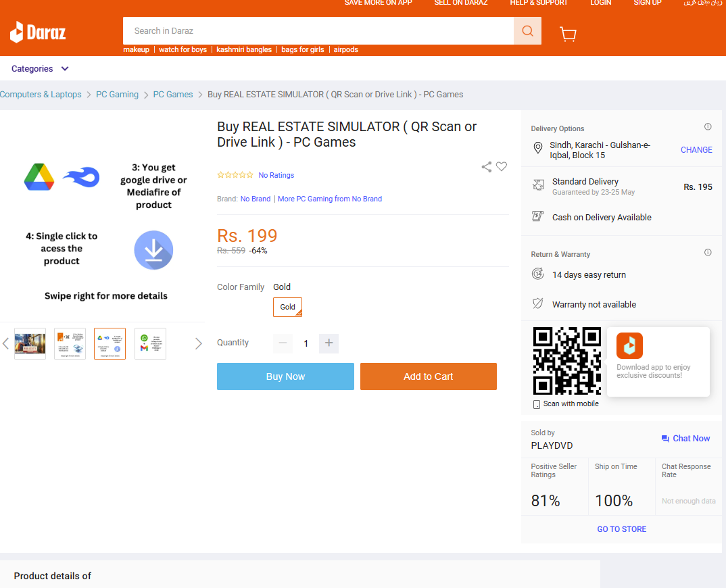This screenshot has height=588, width=726.
Task: Click inside the Search in Daraz field
Action: [318, 31]
